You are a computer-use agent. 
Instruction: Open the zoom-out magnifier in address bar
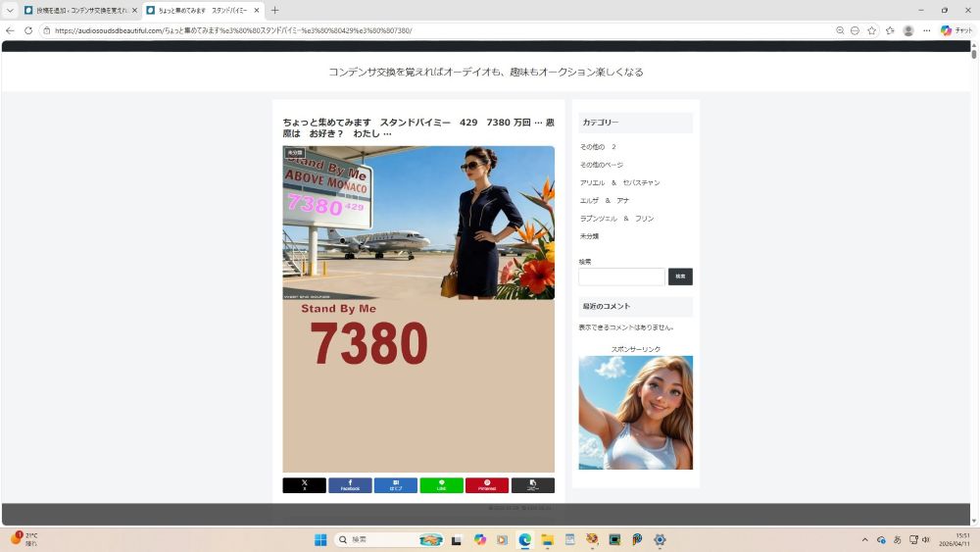tap(840, 30)
